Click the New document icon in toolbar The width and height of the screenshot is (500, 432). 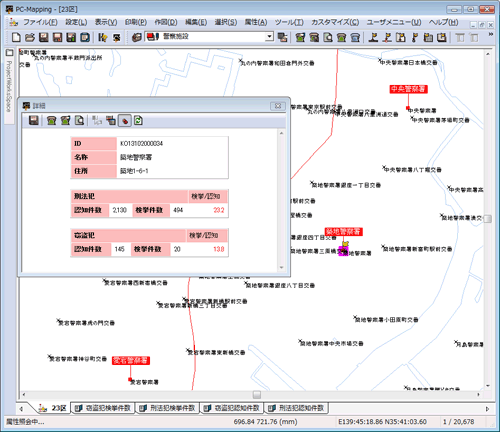(16, 37)
